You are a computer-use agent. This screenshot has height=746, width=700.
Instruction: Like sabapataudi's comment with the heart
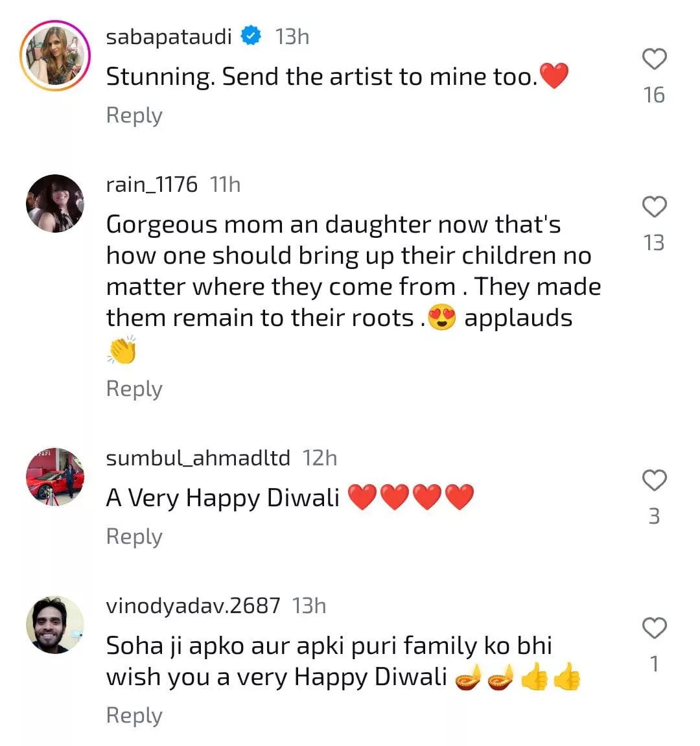pos(654,59)
